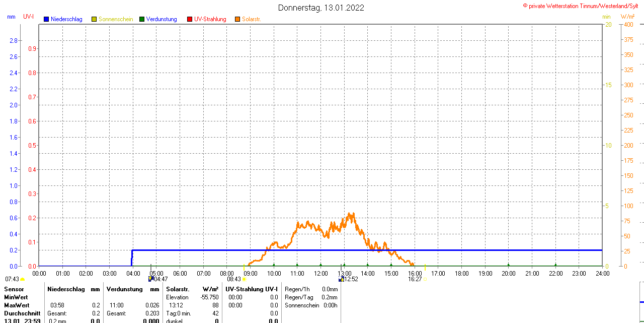Click the yellow sun marker beside 08:43
Screen dimensions: 644x323
(245, 279)
